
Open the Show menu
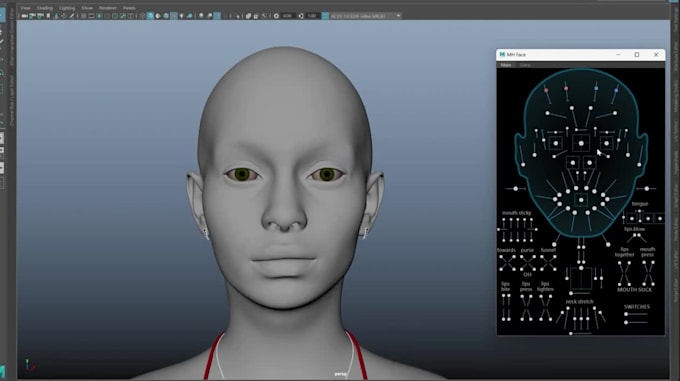click(x=87, y=8)
